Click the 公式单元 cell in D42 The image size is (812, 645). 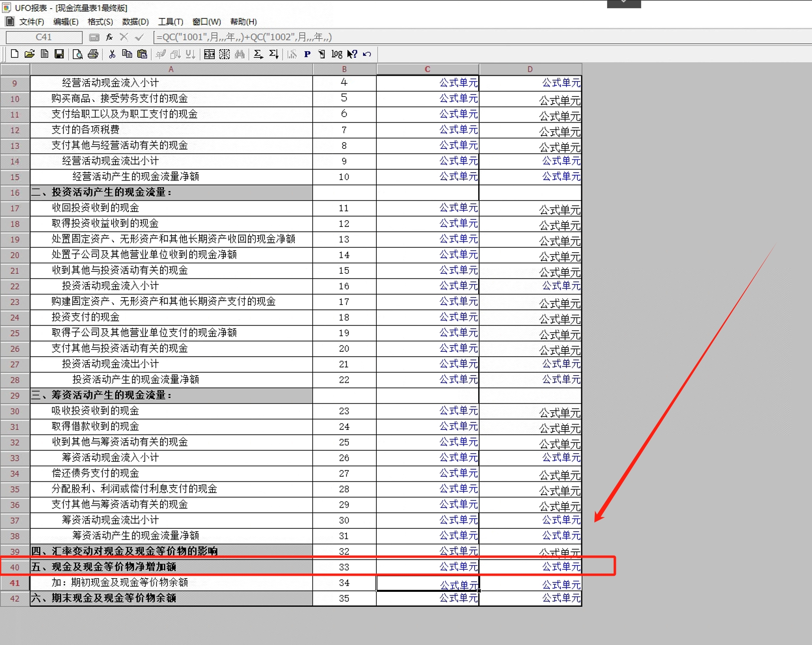coord(530,598)
